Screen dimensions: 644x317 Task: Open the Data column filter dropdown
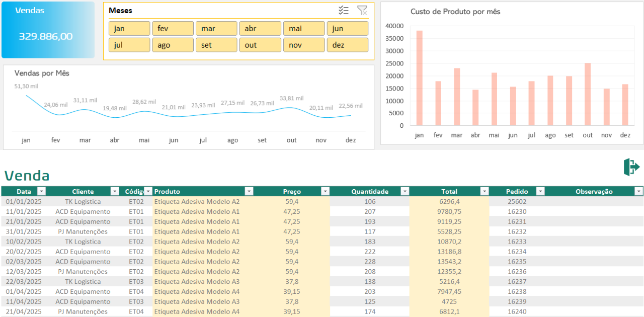pyautogui.click(x=42, y=191)
